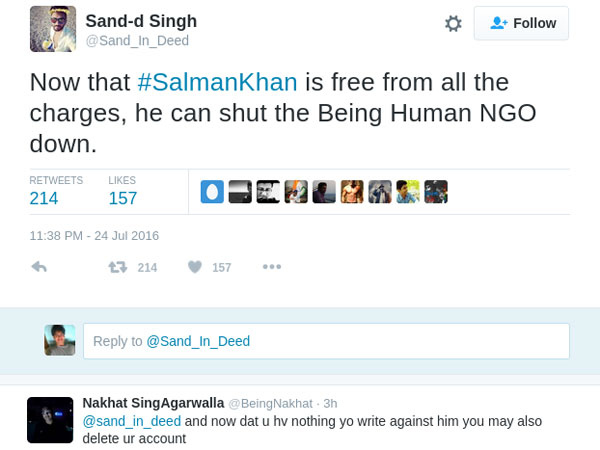Retweet this tweet via retweet icon
600x450 pixels.
[x=117, y=267]
